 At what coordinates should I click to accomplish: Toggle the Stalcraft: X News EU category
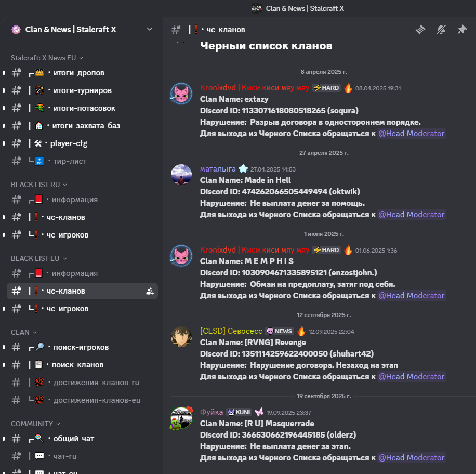(x=47, y=58)
